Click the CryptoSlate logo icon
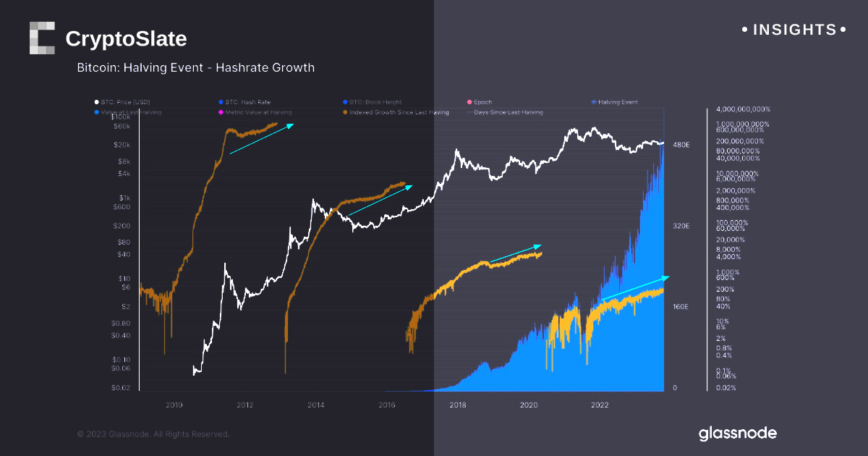The width and height of the screenshot is (868, 456). click(x=42, y=38)
